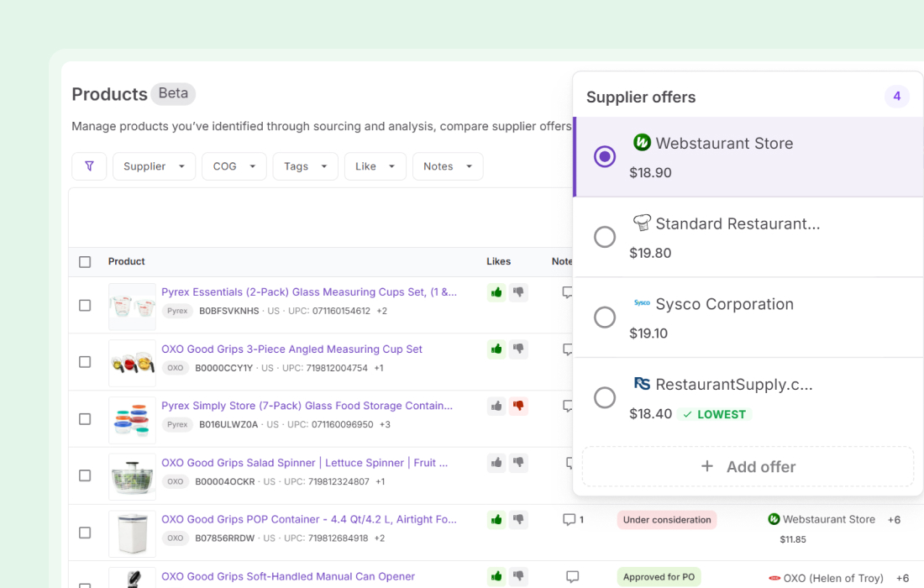Click comment icon for OXO Manual Can Opener
Viewport: 924px width, 588px height.
click(x=572, y=577)
